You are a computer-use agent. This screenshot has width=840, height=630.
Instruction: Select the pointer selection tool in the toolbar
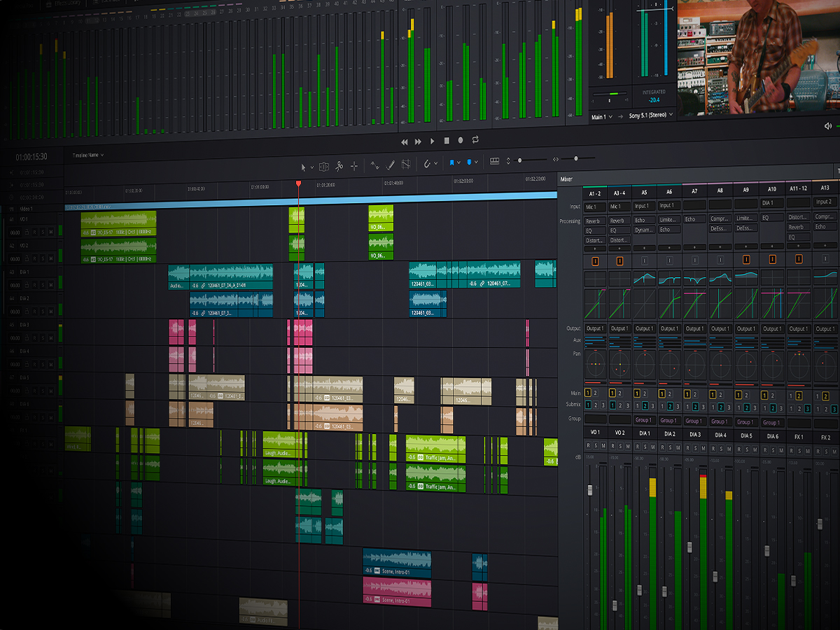pos(303,167)
